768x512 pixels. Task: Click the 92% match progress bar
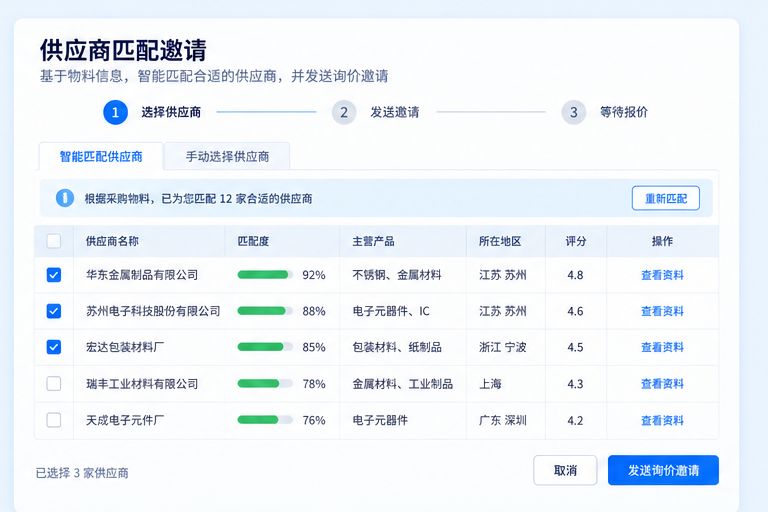265,275
